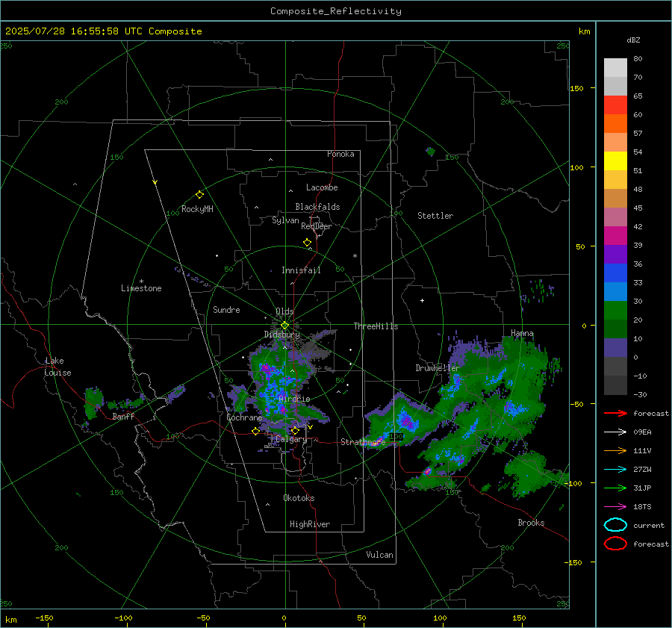Select the cyan 27ZW arrow icon
The width and height of the screenshot is (672, 628).
pyautogui.click(x=615, y=470)
